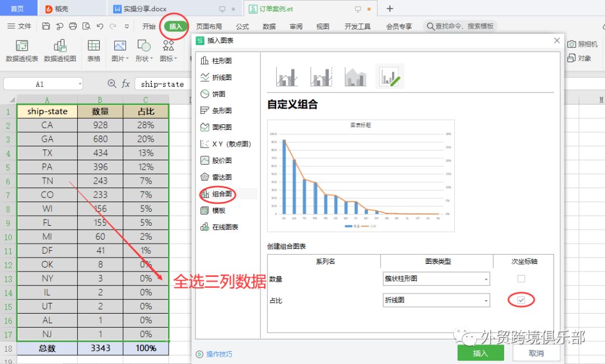
Task: Click the Undo arrow icon
Action: [100, 26]
